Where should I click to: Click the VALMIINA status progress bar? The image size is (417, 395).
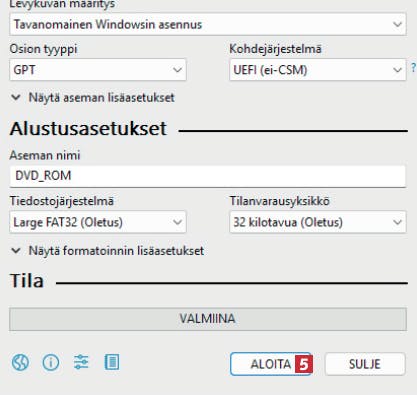[208, 319]
